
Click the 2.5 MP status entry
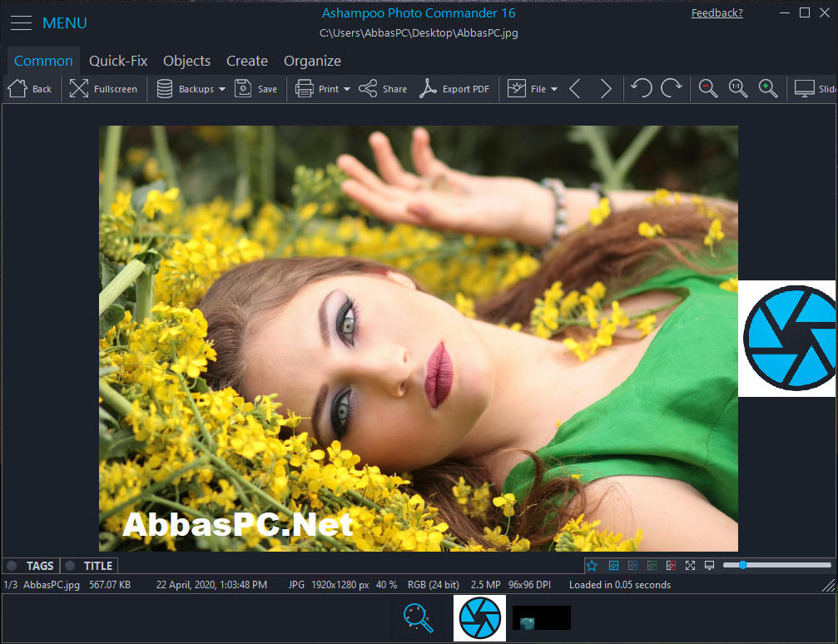485,585
